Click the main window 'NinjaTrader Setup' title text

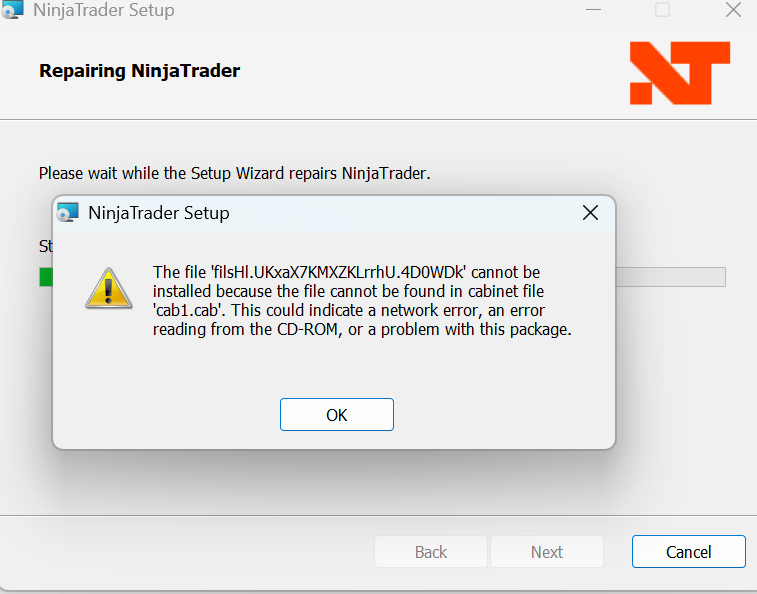pos(104,10)
